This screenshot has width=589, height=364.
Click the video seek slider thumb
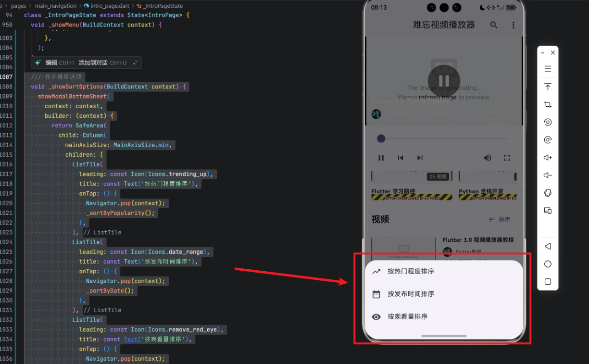point(381,138)
